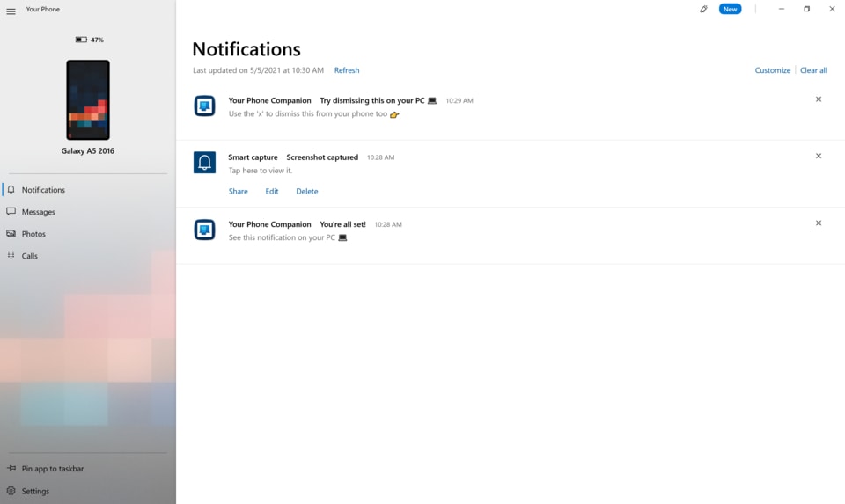The image size is (845, 504).
Task: Open Notifications in the sidebar
Action: pyautogui.click(x=88, y=189)
